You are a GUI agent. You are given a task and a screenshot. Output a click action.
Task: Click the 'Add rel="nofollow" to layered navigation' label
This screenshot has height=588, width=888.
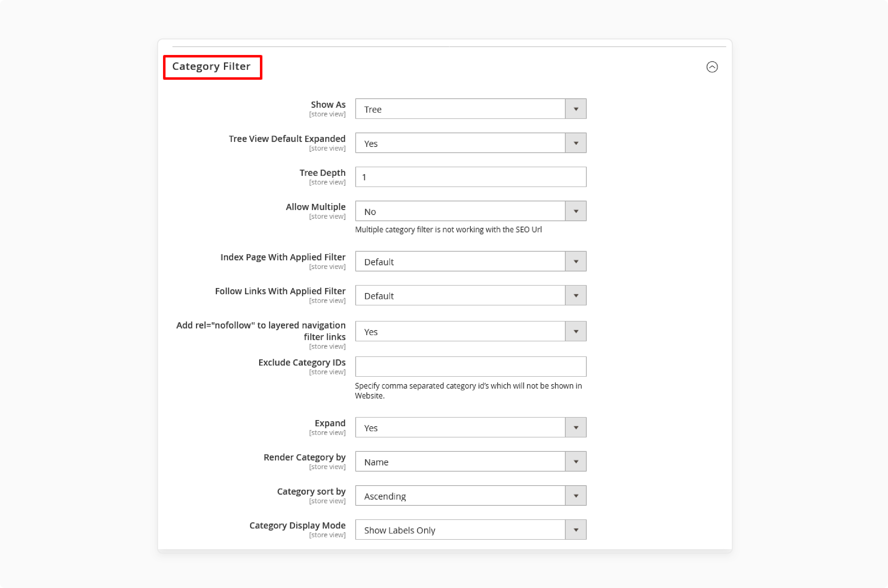click(261, 331)
